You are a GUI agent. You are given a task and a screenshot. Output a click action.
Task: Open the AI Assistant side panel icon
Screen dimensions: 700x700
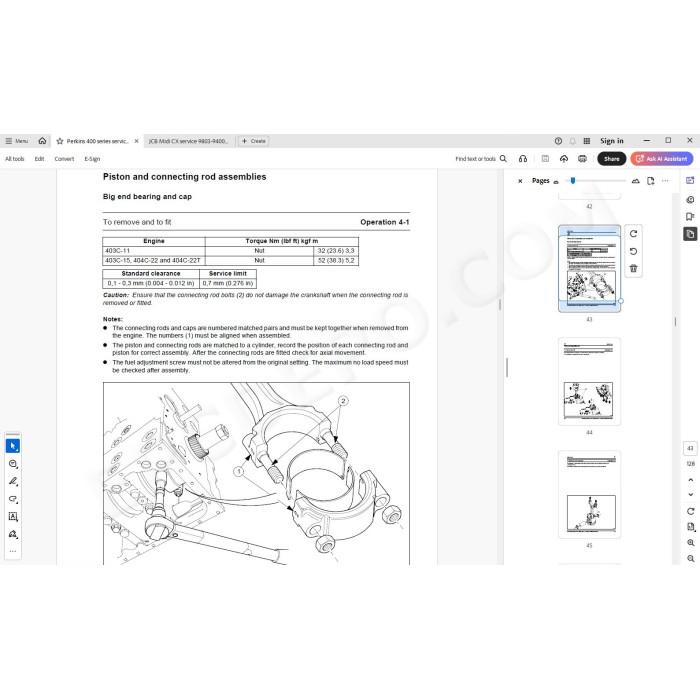coord(690,181)
